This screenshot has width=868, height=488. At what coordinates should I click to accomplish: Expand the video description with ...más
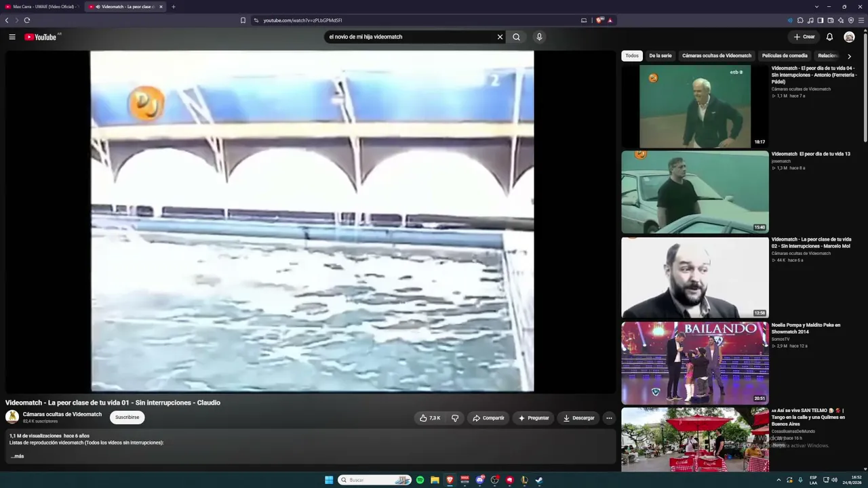click(17, 456)
